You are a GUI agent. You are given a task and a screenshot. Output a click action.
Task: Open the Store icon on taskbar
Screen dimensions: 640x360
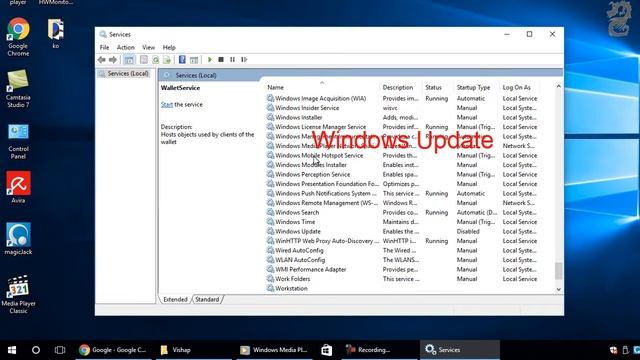point(327,350)
